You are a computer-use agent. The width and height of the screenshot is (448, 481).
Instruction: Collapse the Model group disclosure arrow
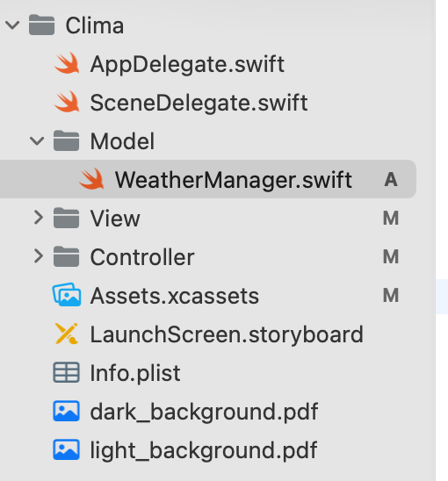coord(37,141)
